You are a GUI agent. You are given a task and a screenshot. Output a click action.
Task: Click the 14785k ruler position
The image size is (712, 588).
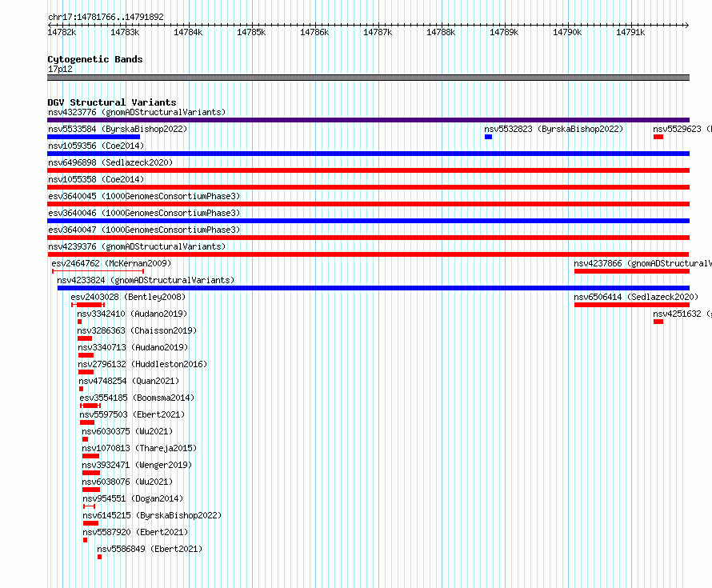pos(251,32)
